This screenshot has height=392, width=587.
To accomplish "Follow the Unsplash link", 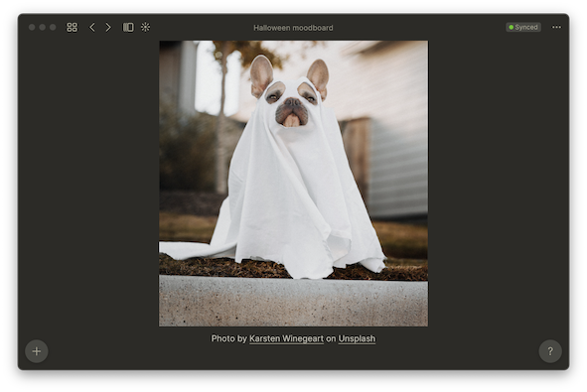I will 357,338.
